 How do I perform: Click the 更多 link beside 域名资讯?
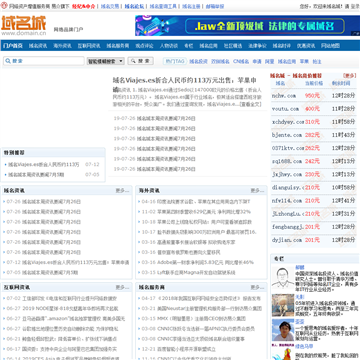point(122,191)
